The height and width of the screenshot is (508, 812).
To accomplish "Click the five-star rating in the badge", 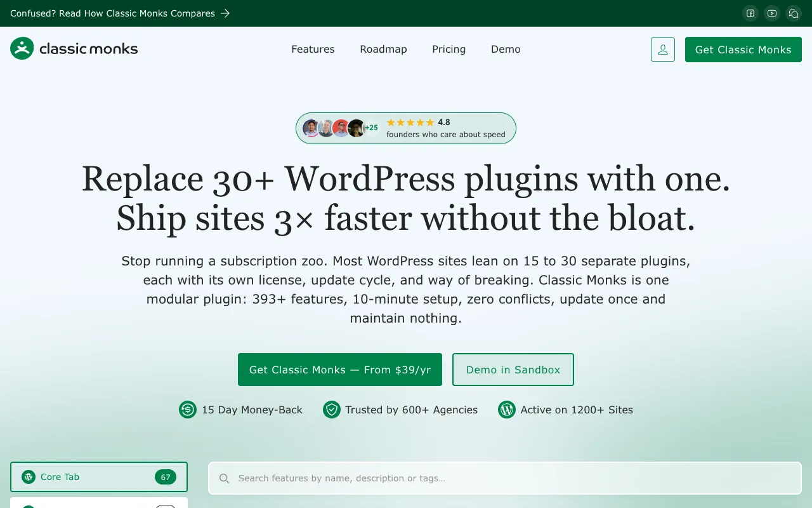I will click(x=410, y=123).
